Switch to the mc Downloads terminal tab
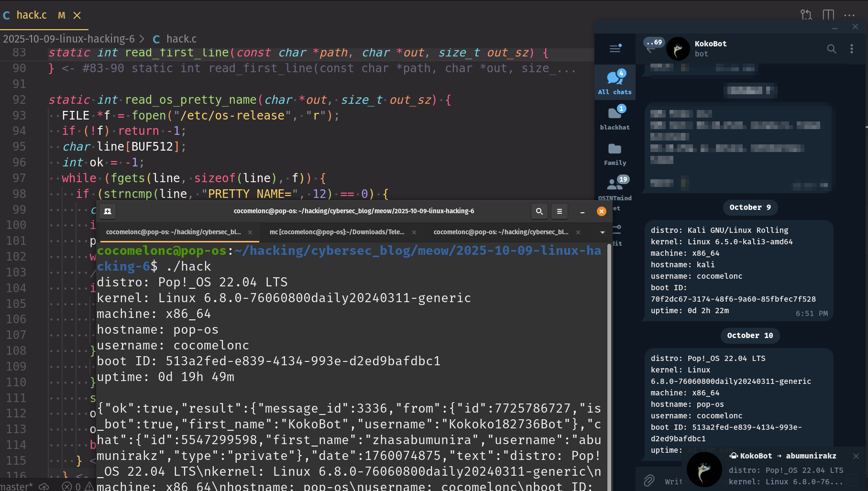 (x=337, y=232)
